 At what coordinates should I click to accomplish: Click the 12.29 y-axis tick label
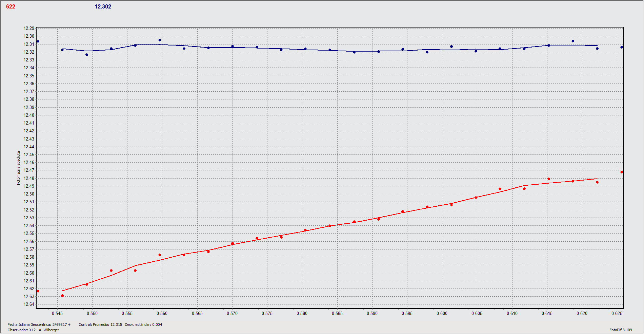tap(29, 28)
